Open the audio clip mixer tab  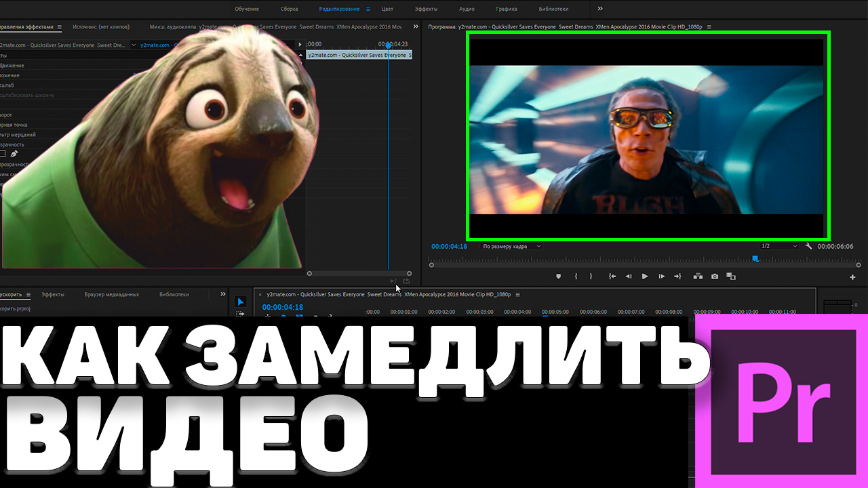coord(275,27)
